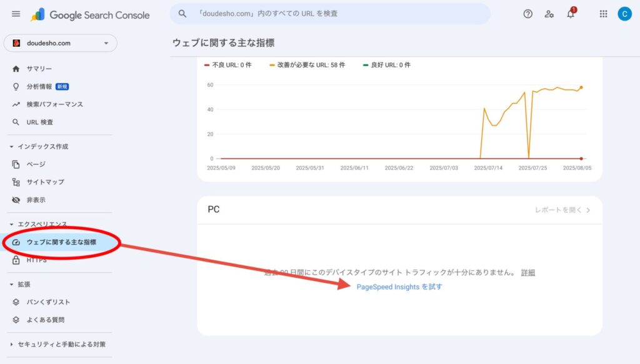Click the PageSpeed Insights を試す link
This screenshot has width=640, height=364.
click(x=399, y=287)
